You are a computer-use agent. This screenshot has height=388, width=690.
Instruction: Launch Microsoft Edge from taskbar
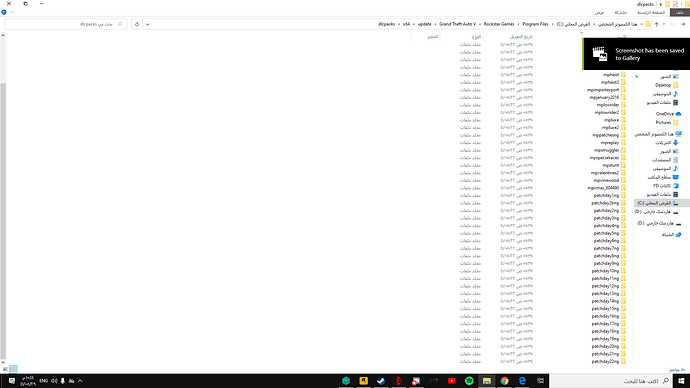[522, 381]
